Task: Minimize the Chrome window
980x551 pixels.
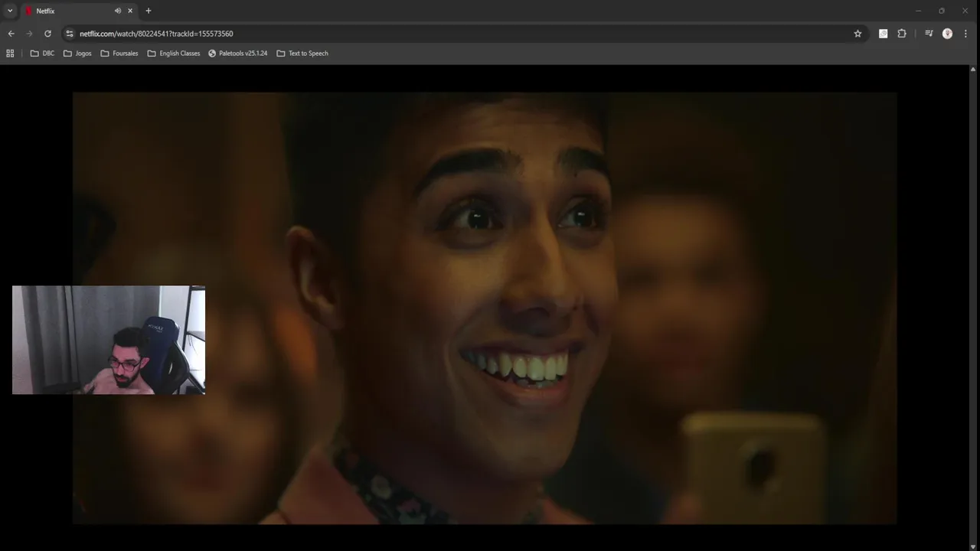Action: coord(918,11)
